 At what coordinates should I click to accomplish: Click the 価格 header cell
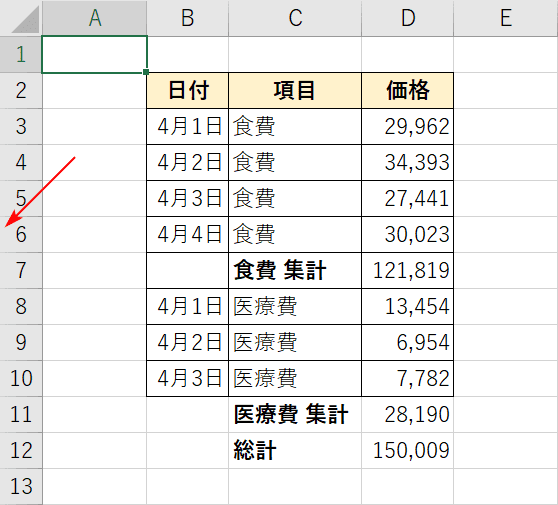[407, 90]
